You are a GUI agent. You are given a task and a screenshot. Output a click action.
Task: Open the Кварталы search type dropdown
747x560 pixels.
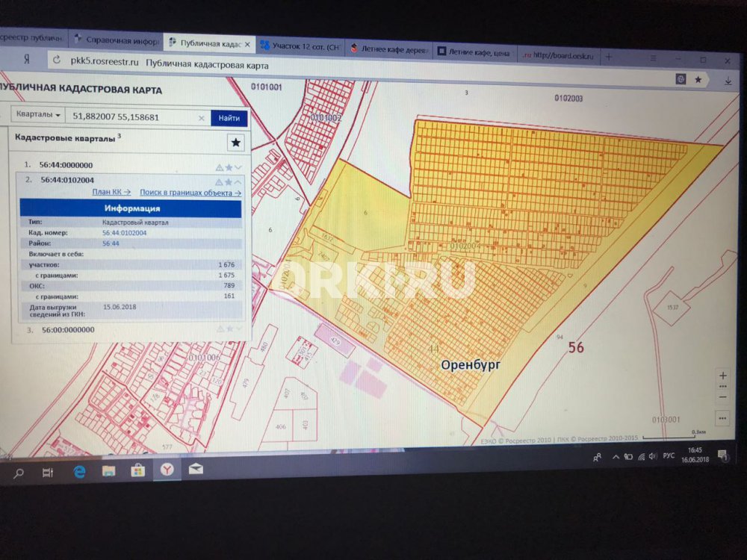tap(37, 116)
